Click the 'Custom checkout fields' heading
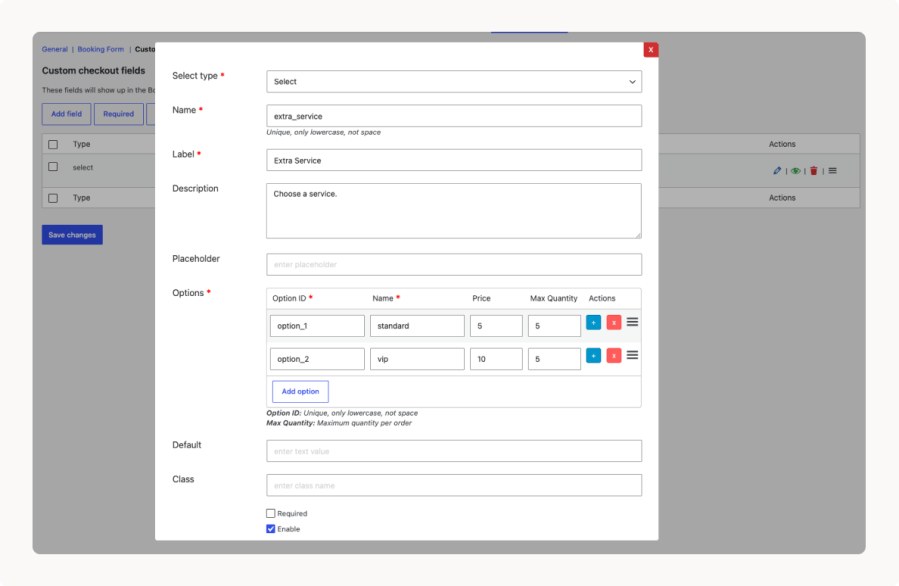 pos(93,71)
